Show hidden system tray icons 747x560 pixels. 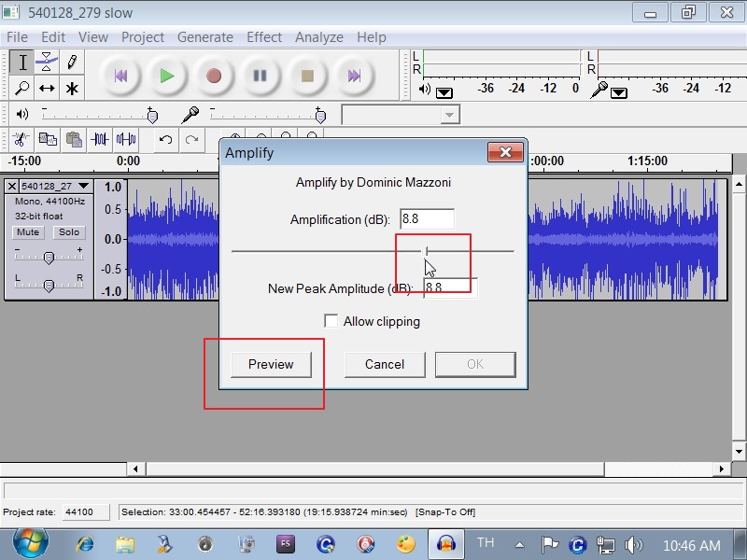click(x=520, y=545)
